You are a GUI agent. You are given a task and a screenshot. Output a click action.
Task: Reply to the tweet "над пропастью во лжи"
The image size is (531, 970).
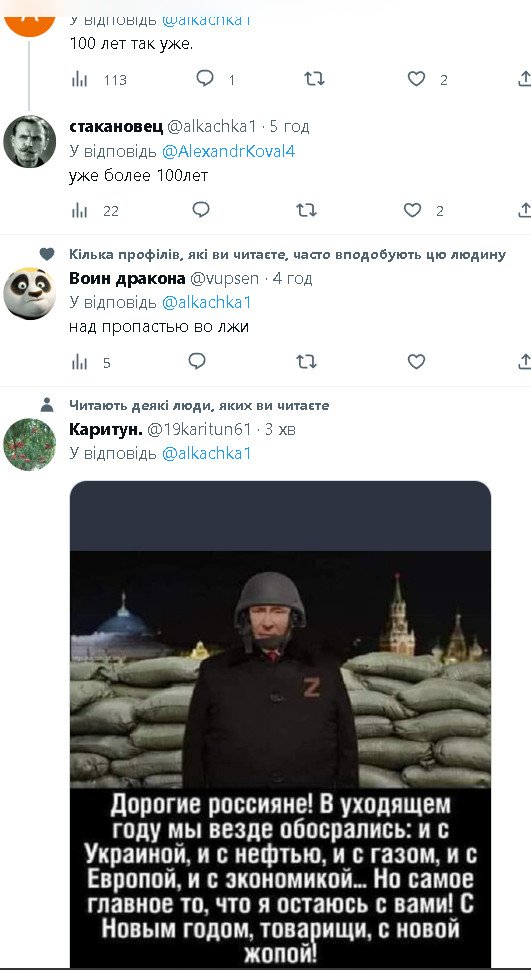pyautogui.click(x=197, y=361)
